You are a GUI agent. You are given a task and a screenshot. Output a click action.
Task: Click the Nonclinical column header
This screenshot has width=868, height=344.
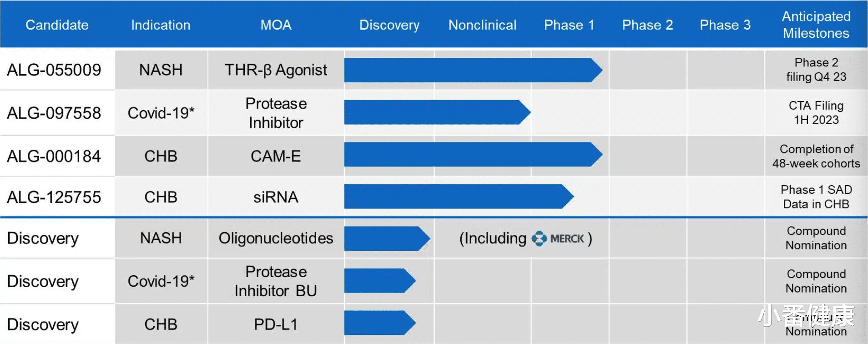[x=482, y=25]
